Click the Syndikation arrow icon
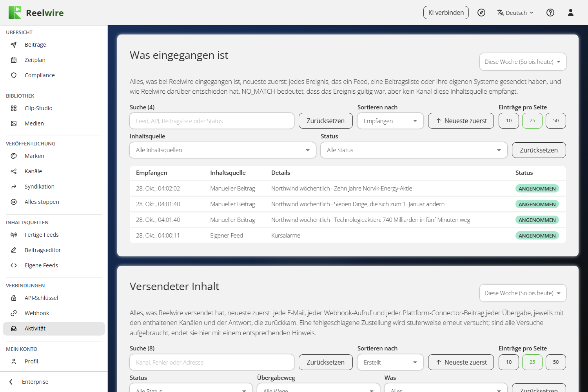 click(x=14, y=187)
